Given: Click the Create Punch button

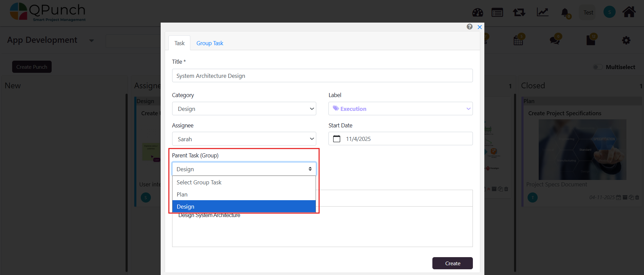Looking at the screenshot, I should (x=32, y=67).
